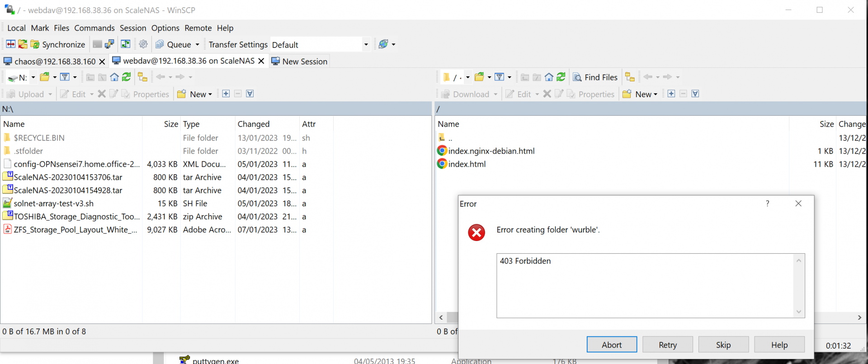Viewport: 868px width, 364px height.
Task: Close the webdav@192.168.38.36 session tab
Action: pos(261,61)
